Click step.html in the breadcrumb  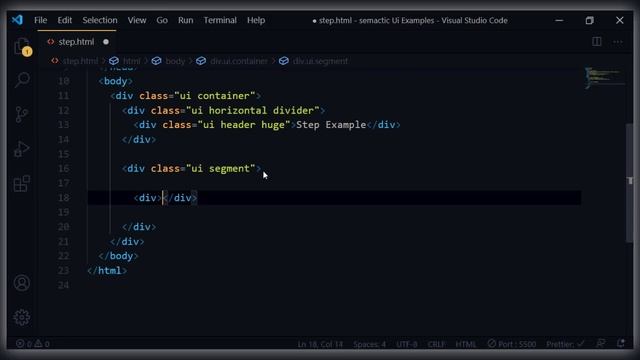80,61
